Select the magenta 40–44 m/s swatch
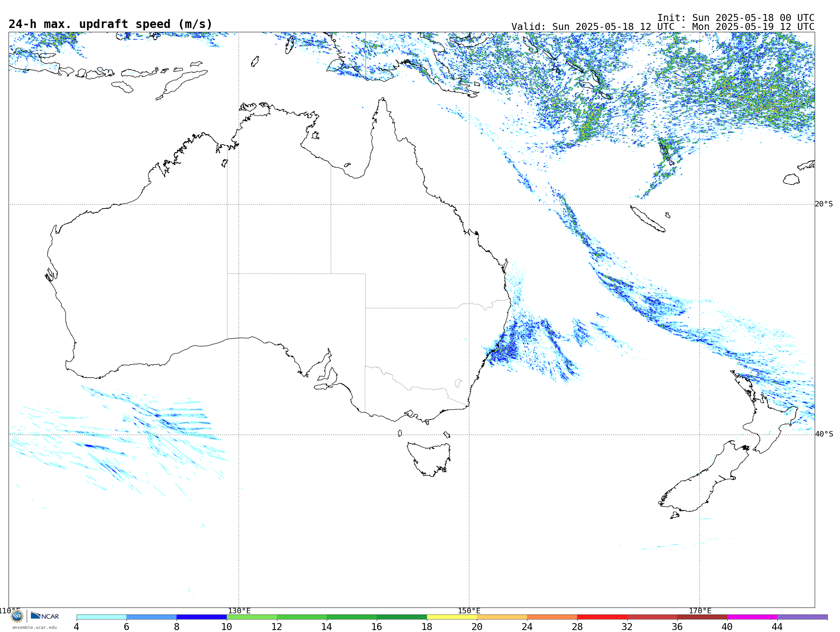The height and width of the screenshot is (632, 840). coord(752,617)
